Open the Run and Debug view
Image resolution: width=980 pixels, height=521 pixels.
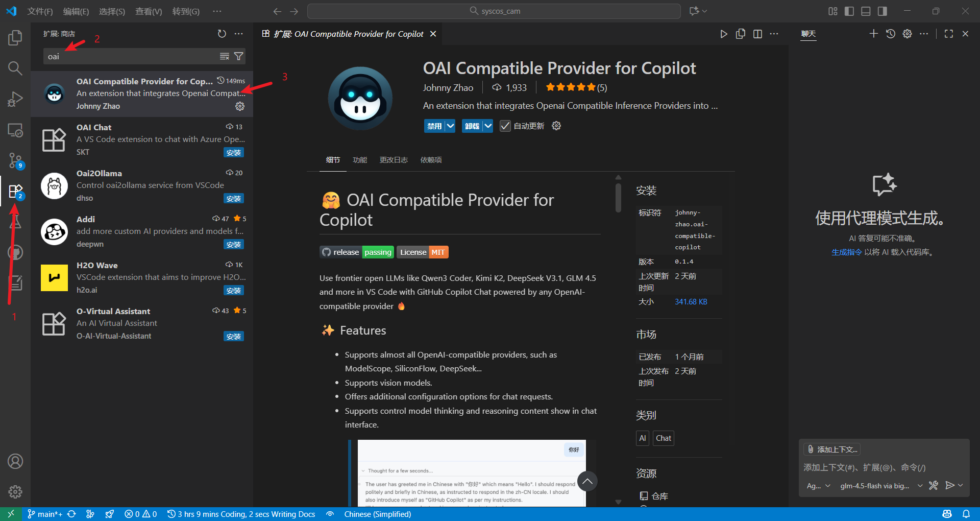pyautogui.click(x=15, y=99)
